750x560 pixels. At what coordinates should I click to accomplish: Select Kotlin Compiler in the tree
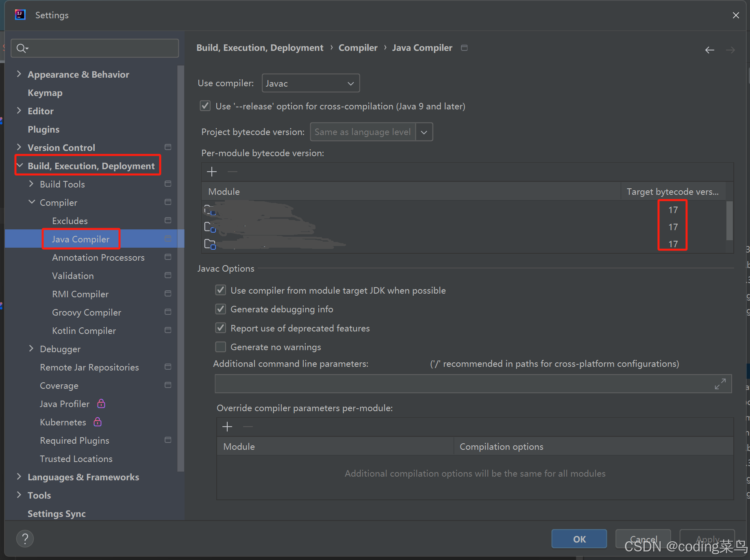[x=84, y=331]
